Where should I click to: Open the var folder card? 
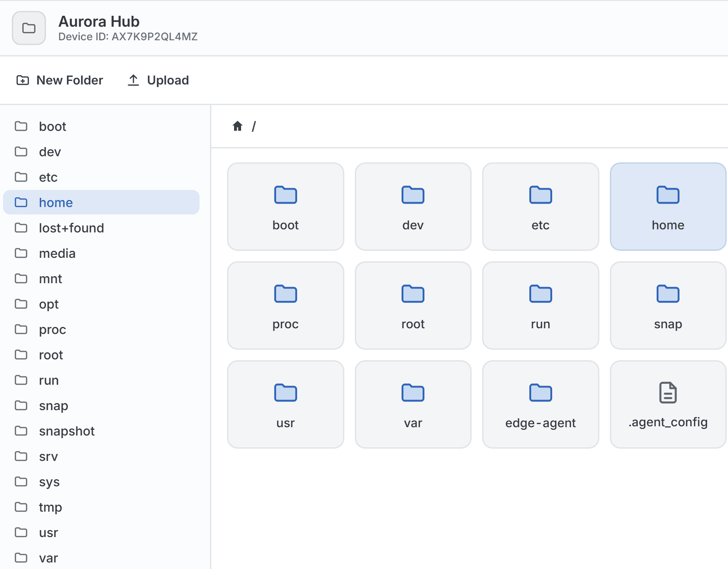[413, 404]
